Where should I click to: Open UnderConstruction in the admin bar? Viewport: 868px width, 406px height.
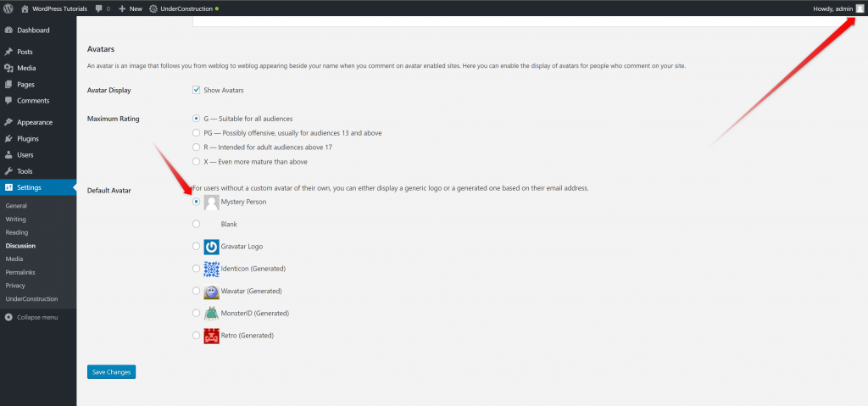(182, 8)
